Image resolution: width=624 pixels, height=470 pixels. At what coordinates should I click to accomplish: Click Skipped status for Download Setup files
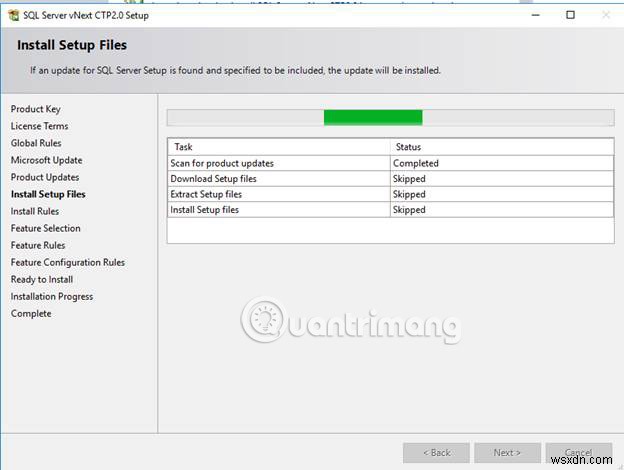pos(502,179)
